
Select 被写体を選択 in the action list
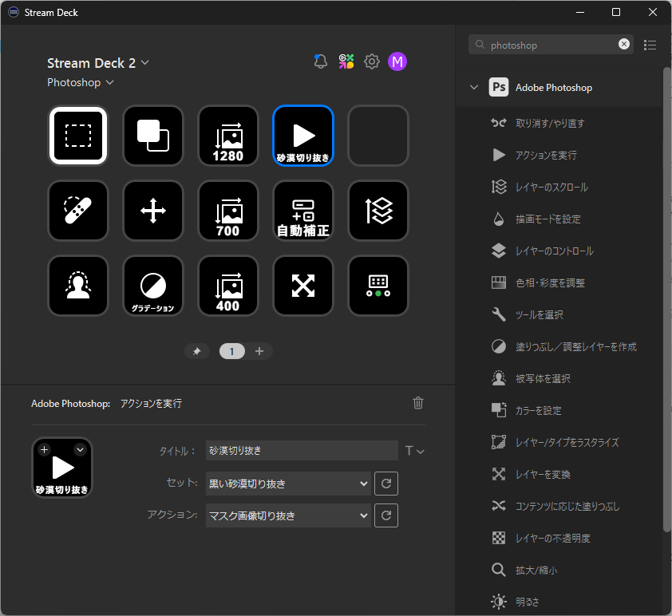[x=543, y=378]
